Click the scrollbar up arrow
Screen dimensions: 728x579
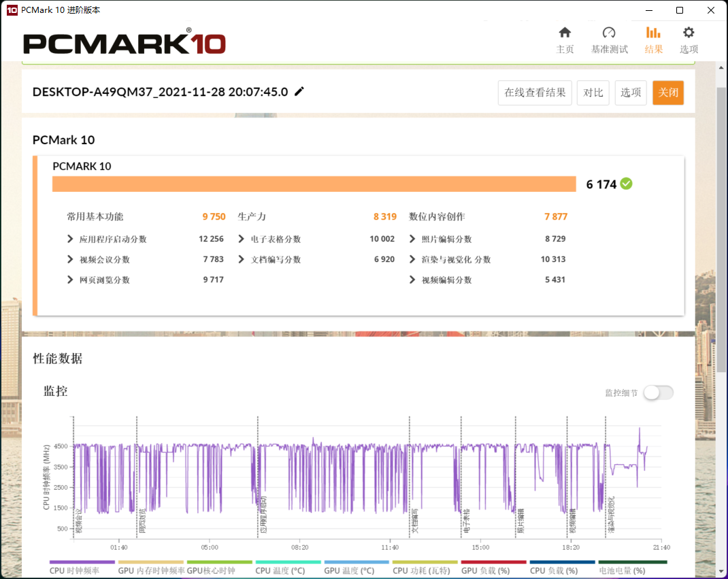pos(721,68)
